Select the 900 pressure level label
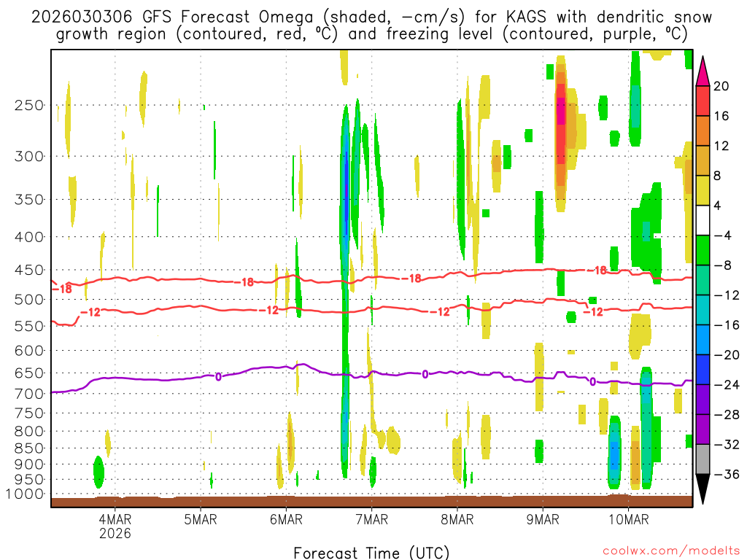747x560 pixels. (29, 464)
